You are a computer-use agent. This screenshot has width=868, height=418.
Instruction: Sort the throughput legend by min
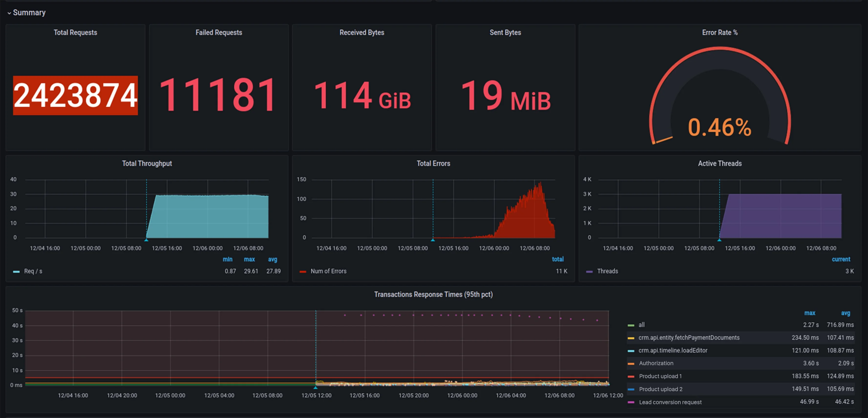tap(227, 259)
